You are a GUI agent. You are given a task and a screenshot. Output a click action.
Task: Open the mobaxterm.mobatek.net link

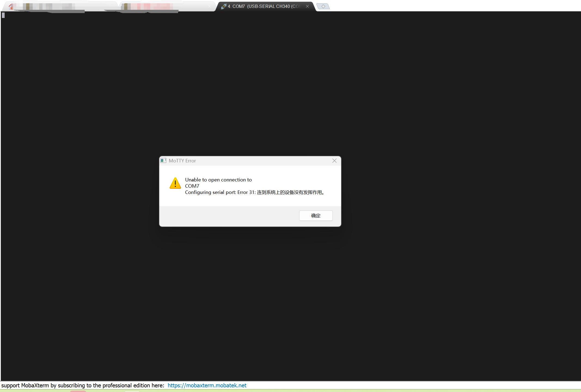coord(207,385)
